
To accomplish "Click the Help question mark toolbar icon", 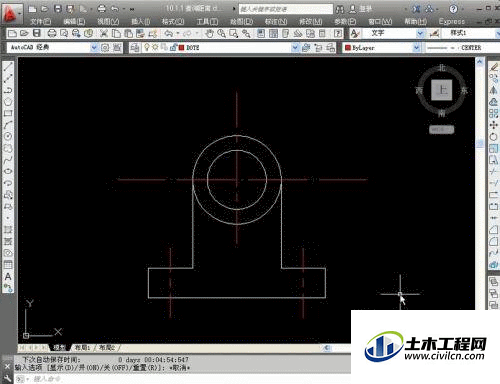I will 338,33.
